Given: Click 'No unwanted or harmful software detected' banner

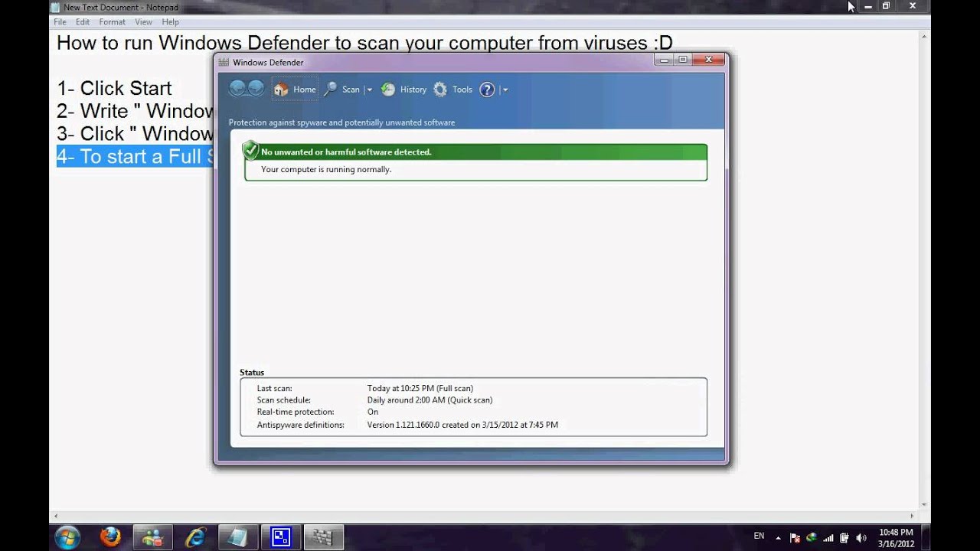Looking at the screenshot, I should pos(475,152).
